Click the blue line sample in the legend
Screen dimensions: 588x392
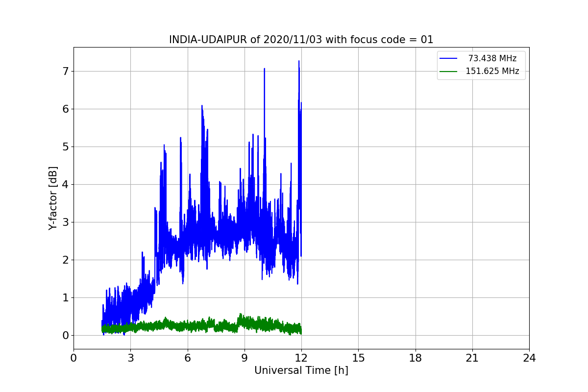pyautogui.click(x=448, y=59)
